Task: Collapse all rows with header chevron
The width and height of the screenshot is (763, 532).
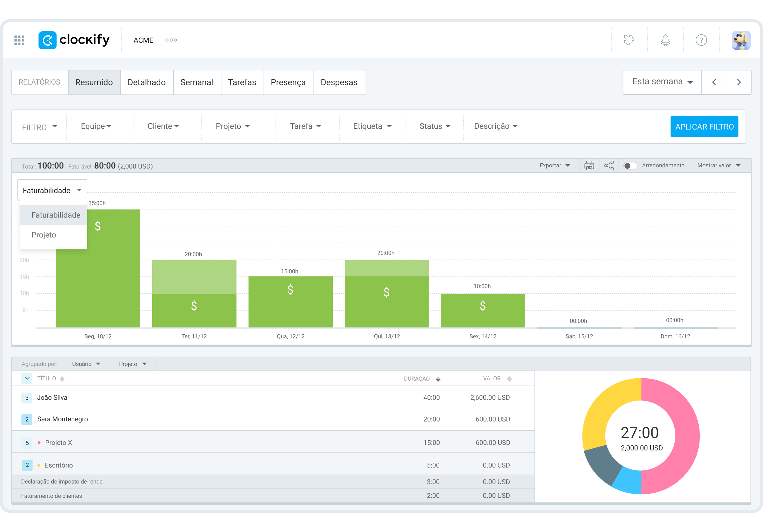Action: pyautogui.click(x=27, y=379)
